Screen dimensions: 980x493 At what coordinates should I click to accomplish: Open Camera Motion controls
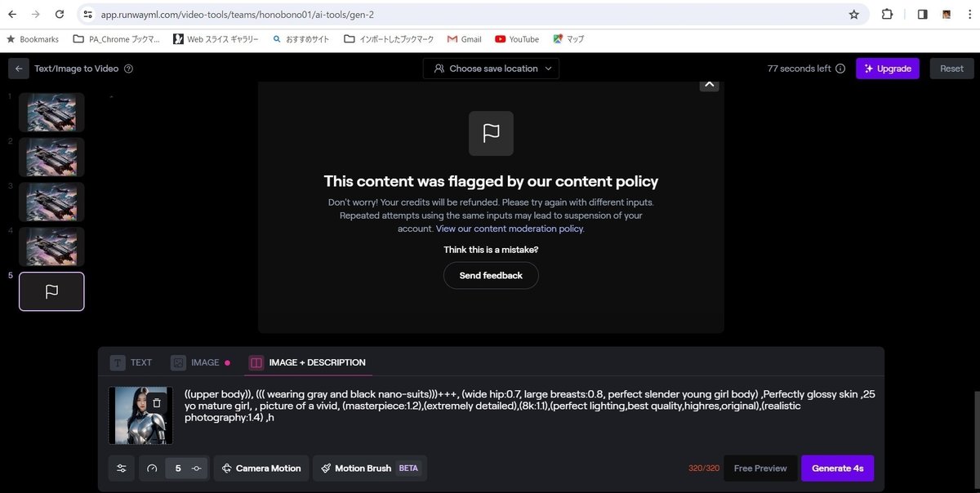261,469
